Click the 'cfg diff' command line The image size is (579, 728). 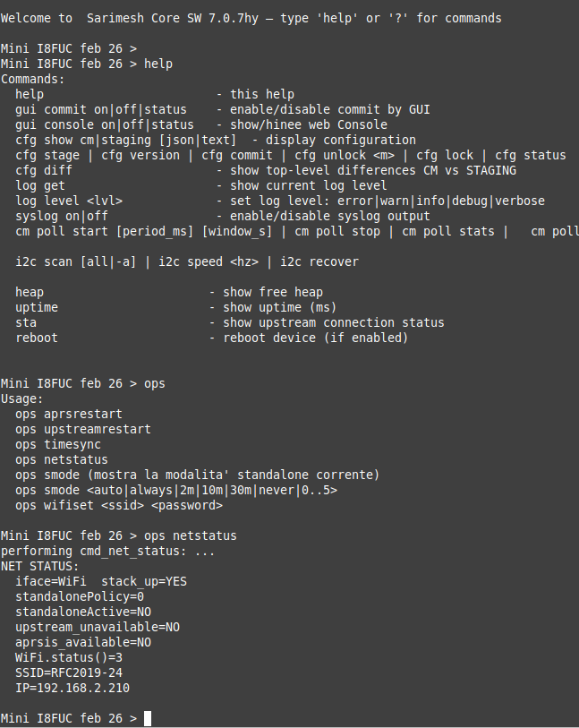tap(44, 170)
